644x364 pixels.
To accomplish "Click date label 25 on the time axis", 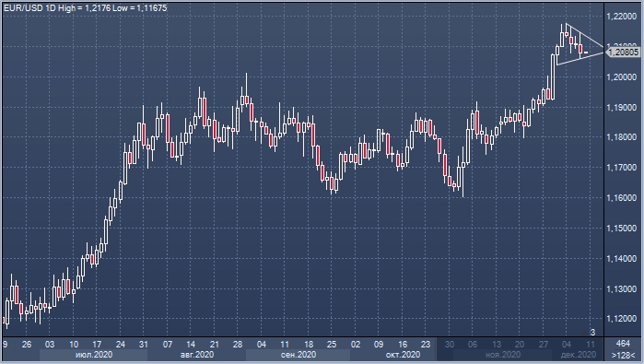I will (332, 345).
